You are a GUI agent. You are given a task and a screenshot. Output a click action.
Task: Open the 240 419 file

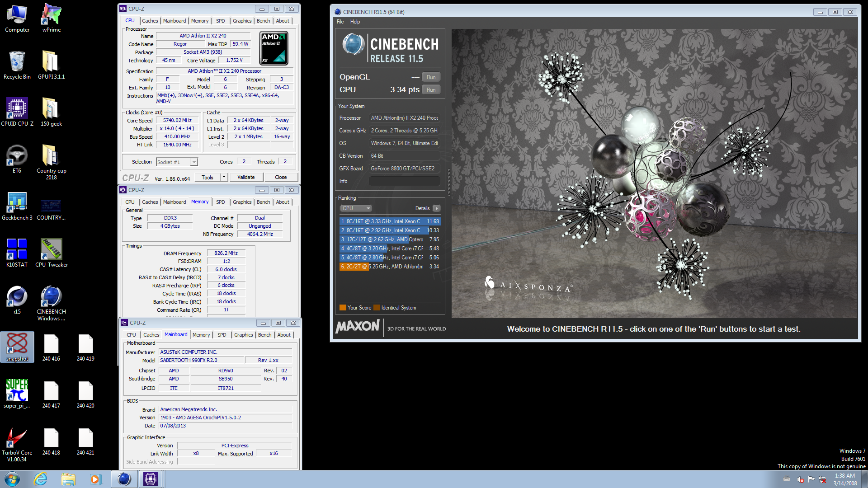pos(86,347)
